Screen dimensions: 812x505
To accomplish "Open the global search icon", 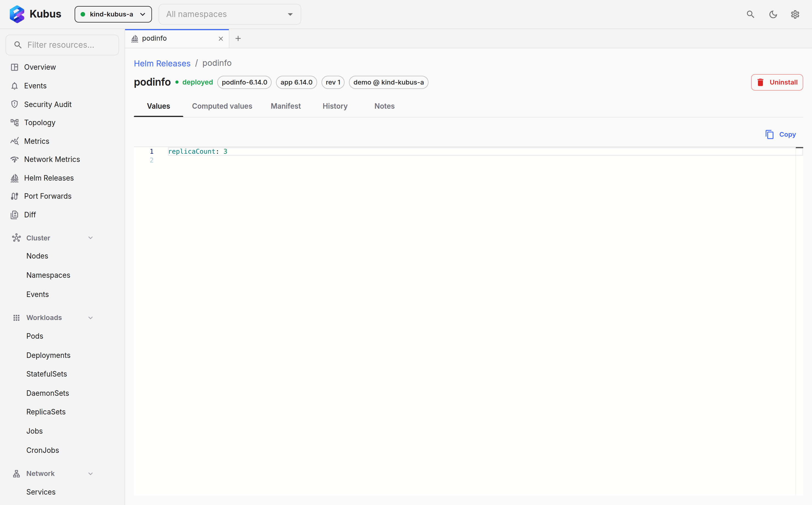I will [x=750, y=14].
